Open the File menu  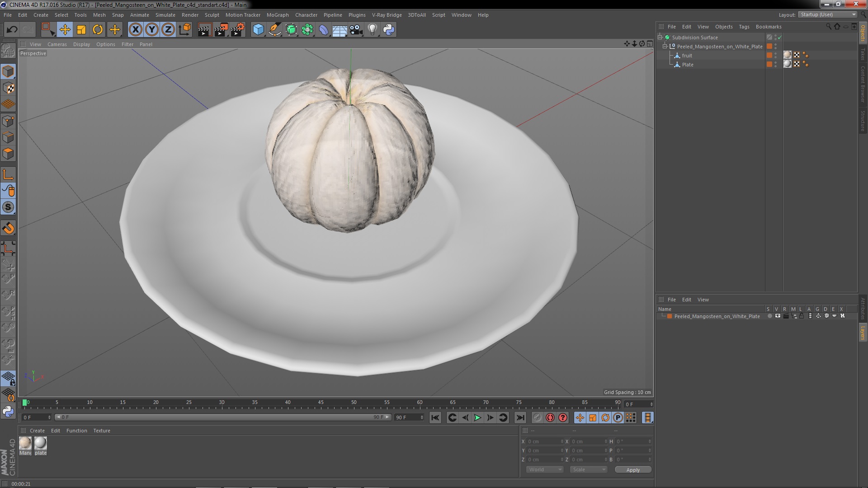(8, 15)
